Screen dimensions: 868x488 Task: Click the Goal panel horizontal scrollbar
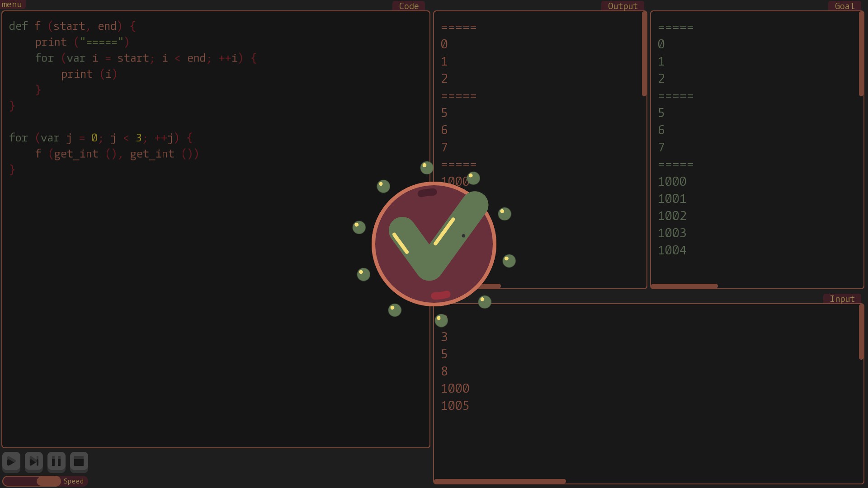tap(684, 286)
